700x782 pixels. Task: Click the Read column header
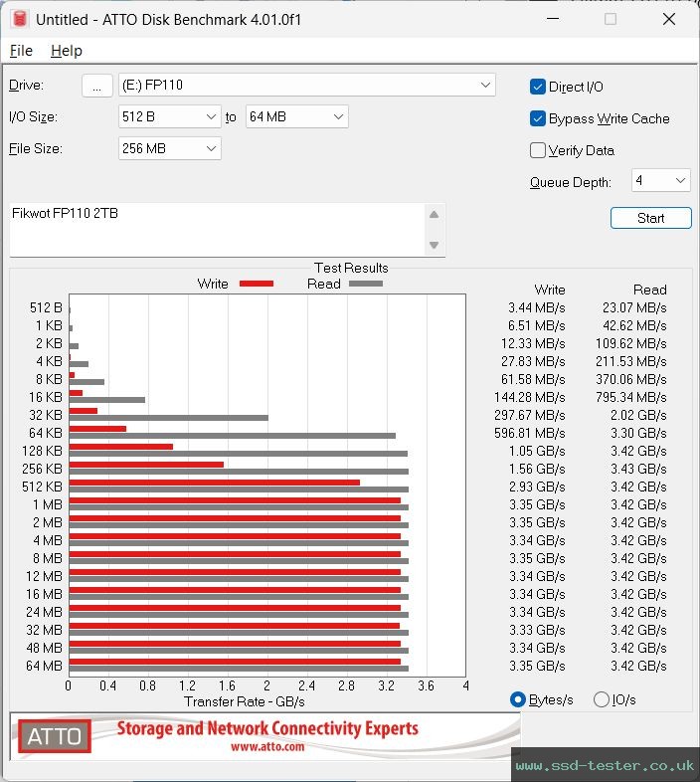(649, 290)
